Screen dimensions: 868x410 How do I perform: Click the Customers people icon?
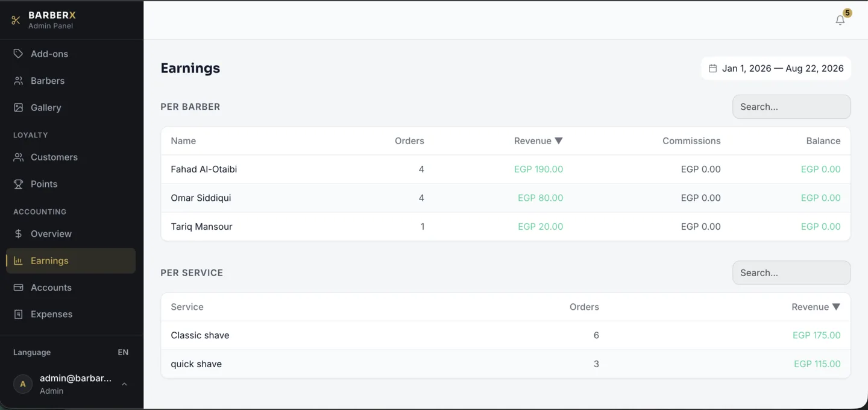(18, 157)
